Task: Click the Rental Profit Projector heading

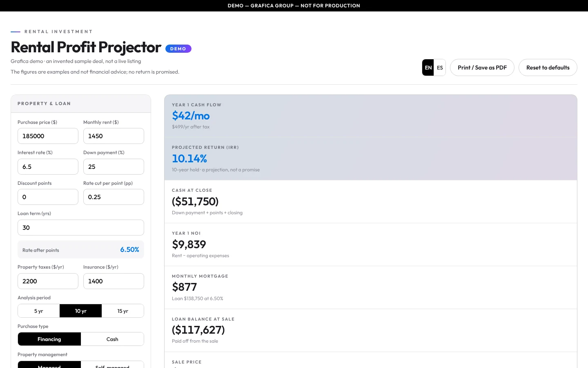Action: point(86,47)
